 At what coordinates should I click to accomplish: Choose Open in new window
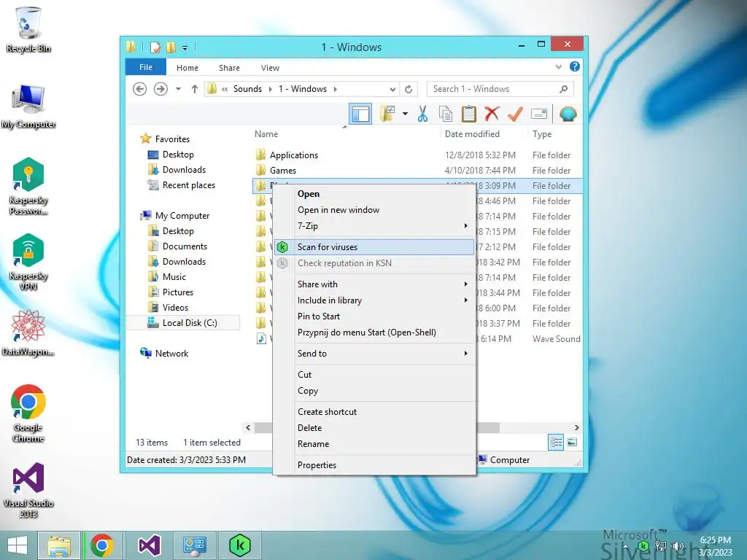[374, 210]
